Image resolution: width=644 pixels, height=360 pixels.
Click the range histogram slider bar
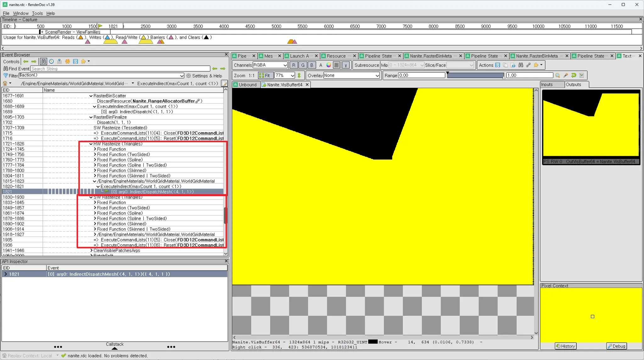point(475,76)
